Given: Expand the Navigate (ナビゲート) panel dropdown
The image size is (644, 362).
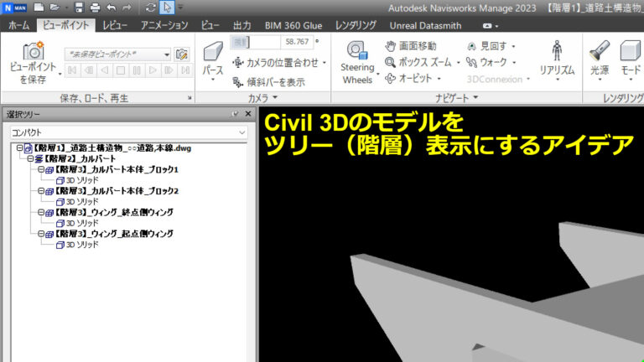Looking at the screenshot, I should (x=475, y=97).
